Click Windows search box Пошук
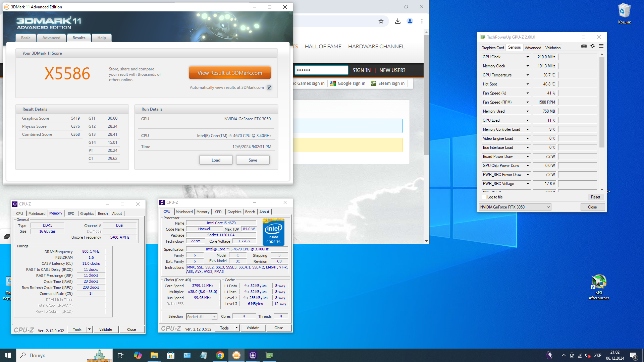This screenshot has height=362, width=644. pyautogui.click(x=64, y=355)
